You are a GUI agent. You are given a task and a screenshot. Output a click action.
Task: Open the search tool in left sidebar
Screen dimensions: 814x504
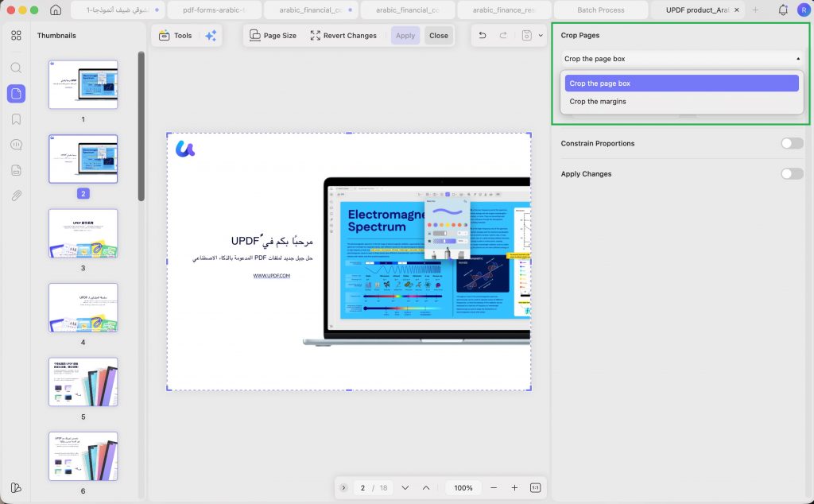(16, 68)
